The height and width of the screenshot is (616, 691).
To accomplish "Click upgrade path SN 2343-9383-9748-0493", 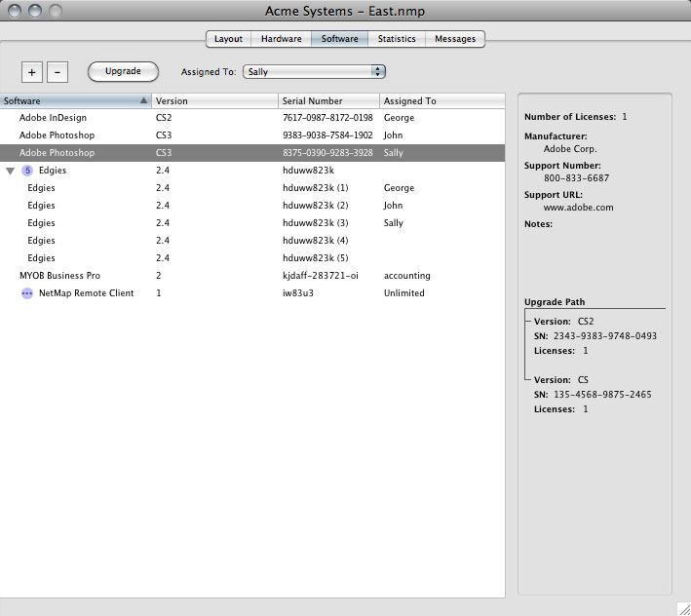I will click(x=605, y=336).
